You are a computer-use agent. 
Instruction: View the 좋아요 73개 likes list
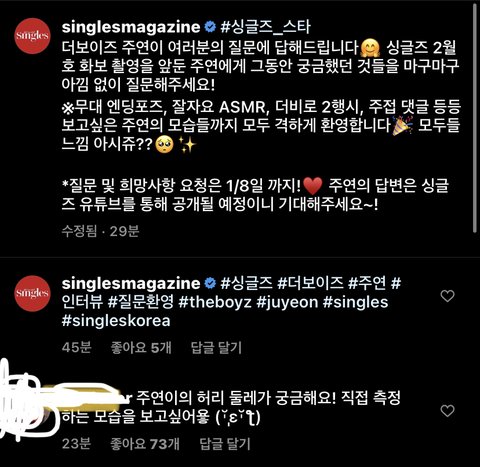coord(145,444)
